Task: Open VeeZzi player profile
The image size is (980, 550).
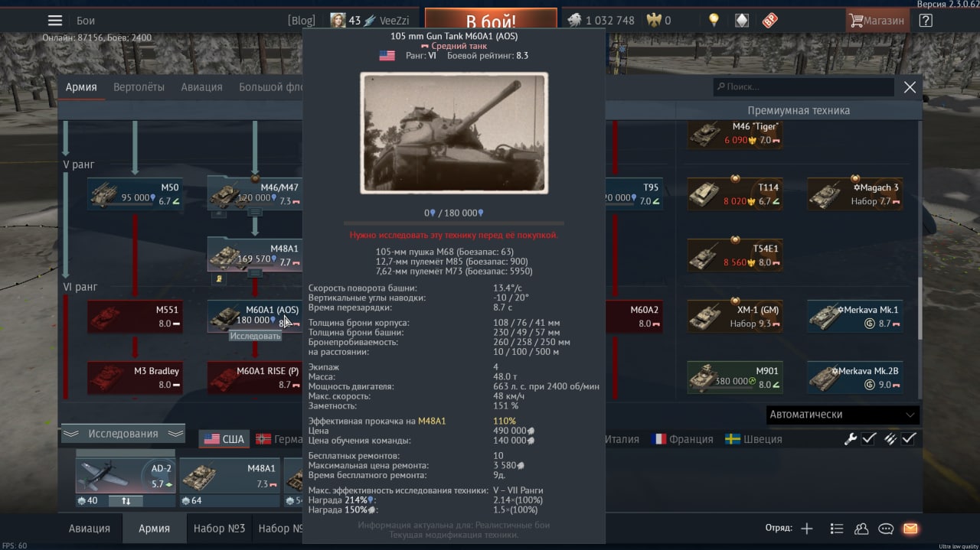Action: coord(396,21)
